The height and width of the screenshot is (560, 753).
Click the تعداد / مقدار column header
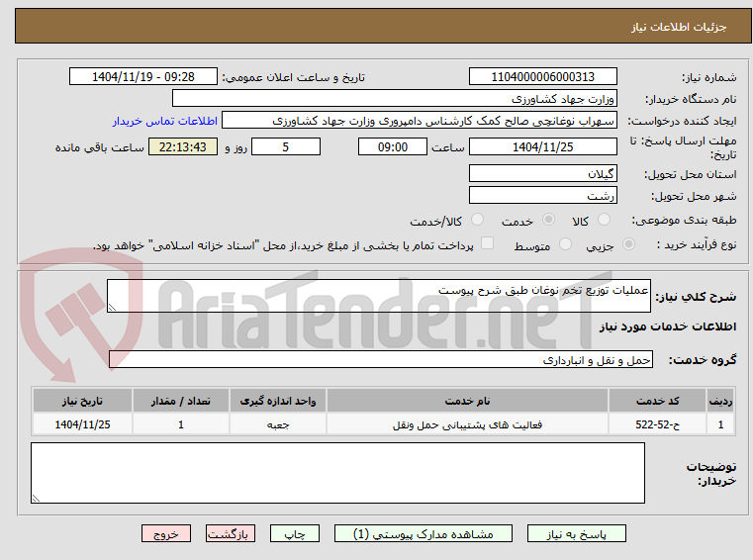180,401
